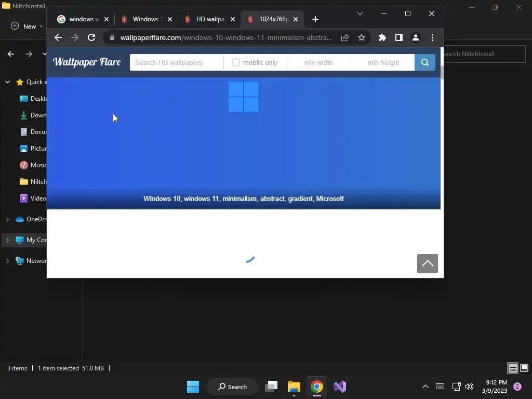Viewport: 532px width, 399px height.
Task: Show hidden system tray icons
Action: (425, 387)
